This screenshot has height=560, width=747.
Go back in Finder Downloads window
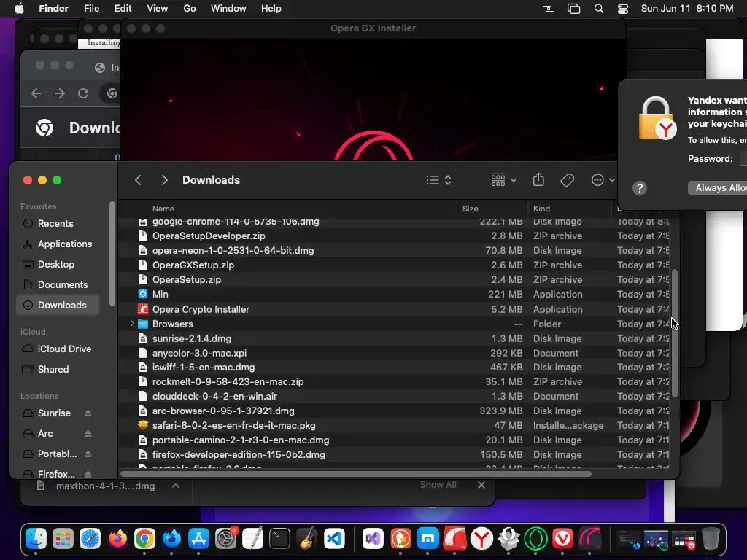point(138,180)
